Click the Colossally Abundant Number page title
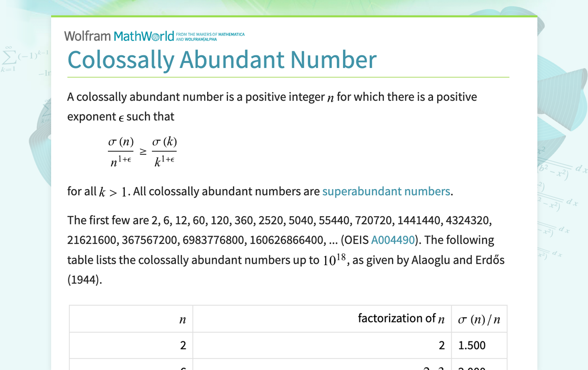 point(221,60)
